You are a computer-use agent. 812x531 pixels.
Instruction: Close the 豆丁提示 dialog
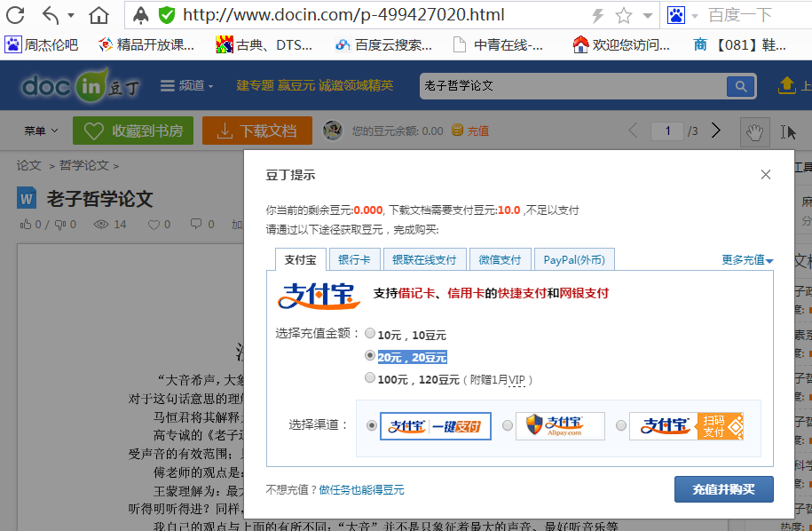pos(766,175)
